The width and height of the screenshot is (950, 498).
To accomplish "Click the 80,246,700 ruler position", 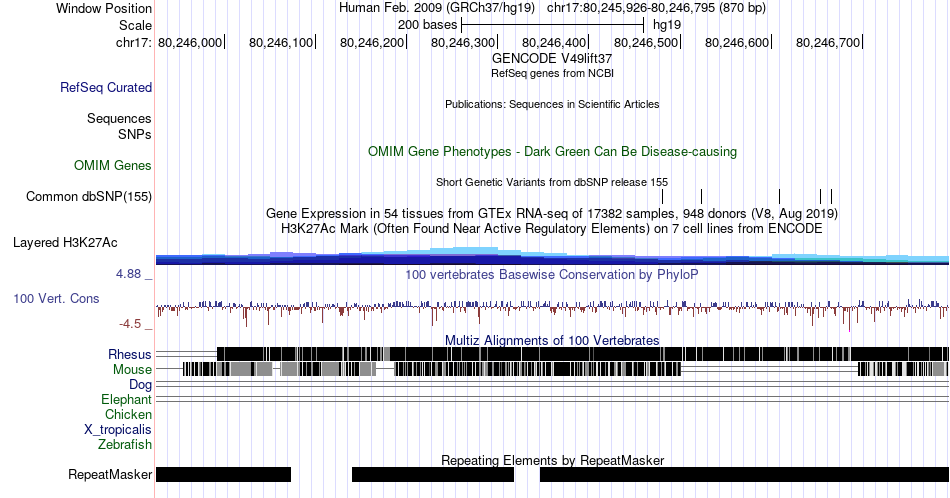I will (828, 42).
